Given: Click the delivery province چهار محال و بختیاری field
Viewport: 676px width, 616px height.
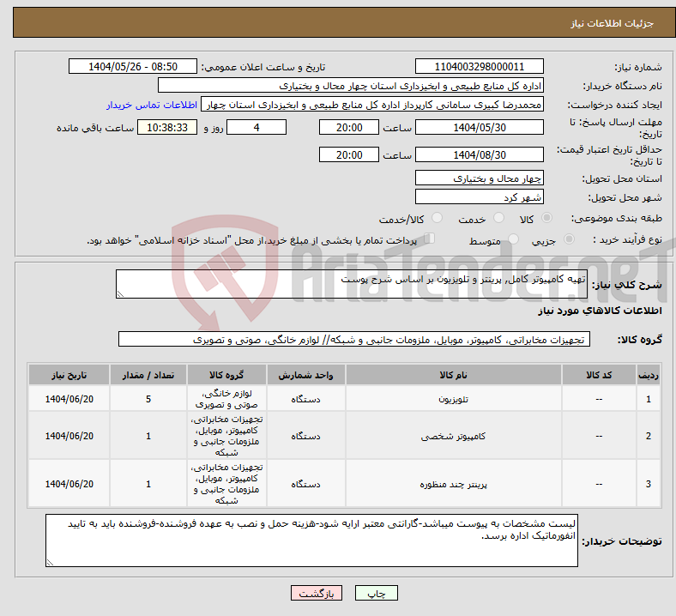Looking at the screenshot, I should click(x=479, y=178).
